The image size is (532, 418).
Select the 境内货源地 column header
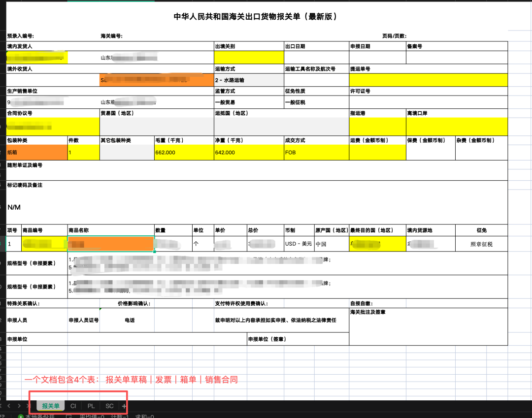tap(431, 230)
